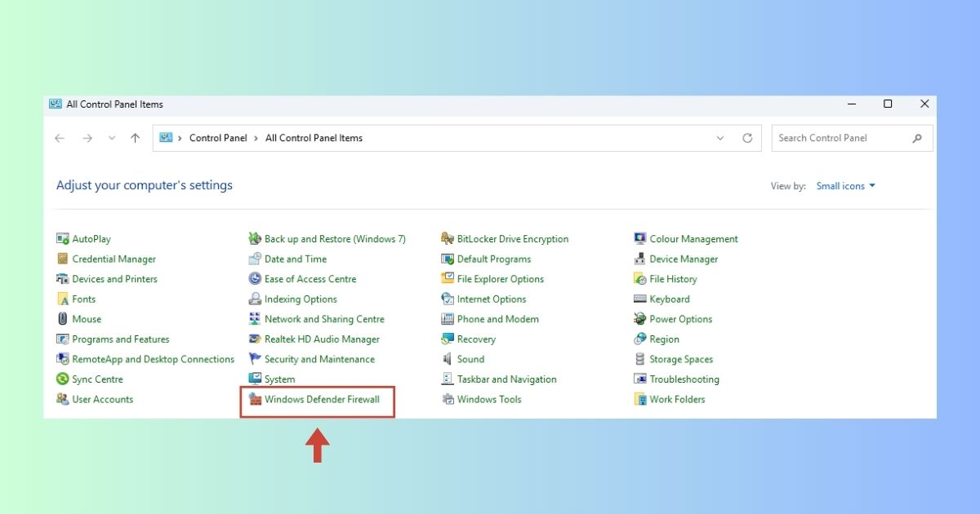This screenshot has width=980, height=514.
Task: Open the Recovery link
Action: 476,339
